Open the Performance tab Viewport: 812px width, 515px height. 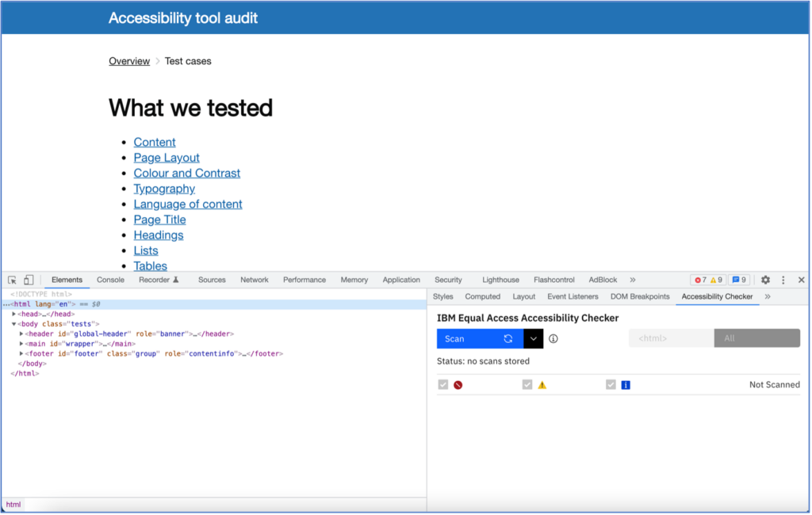(x=304, y=280)
